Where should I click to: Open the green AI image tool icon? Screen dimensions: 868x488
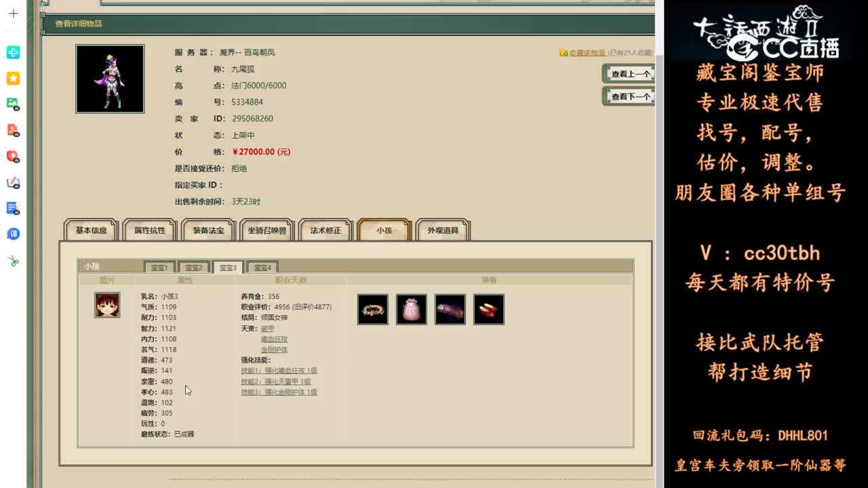point(13,104)
